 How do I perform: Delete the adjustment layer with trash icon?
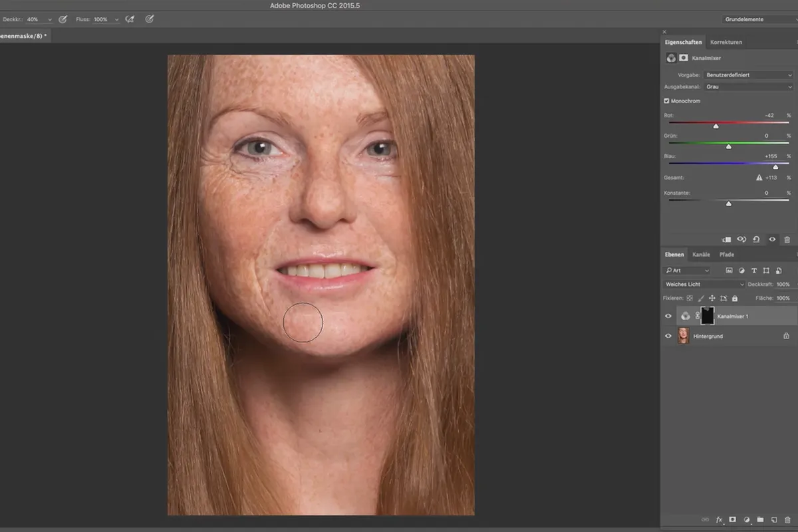point(787,239)
